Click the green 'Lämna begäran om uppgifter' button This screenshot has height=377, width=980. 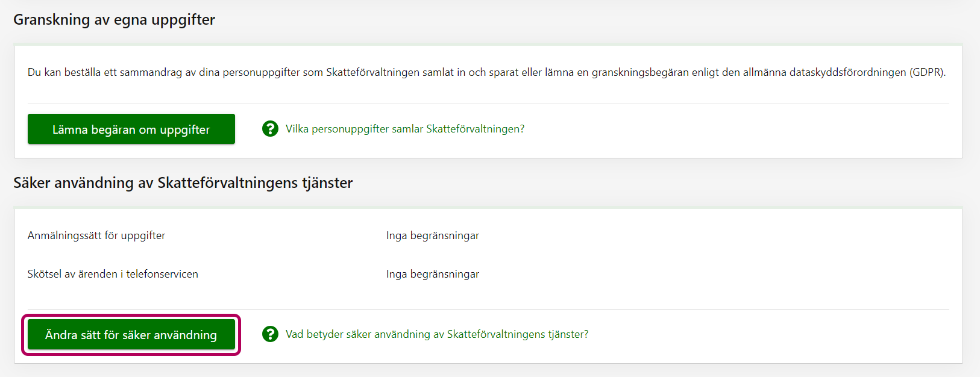[131, 129]
